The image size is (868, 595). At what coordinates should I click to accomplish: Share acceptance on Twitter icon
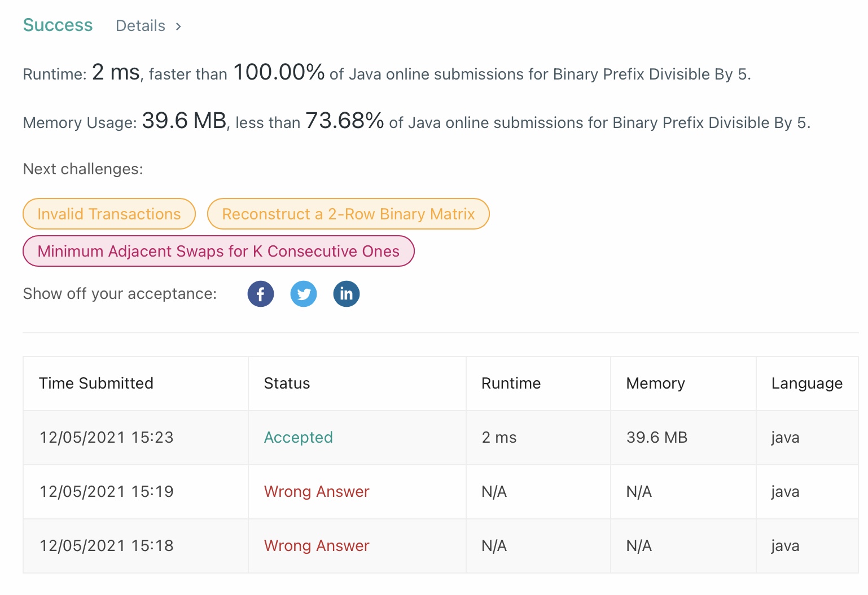point(304,294)
